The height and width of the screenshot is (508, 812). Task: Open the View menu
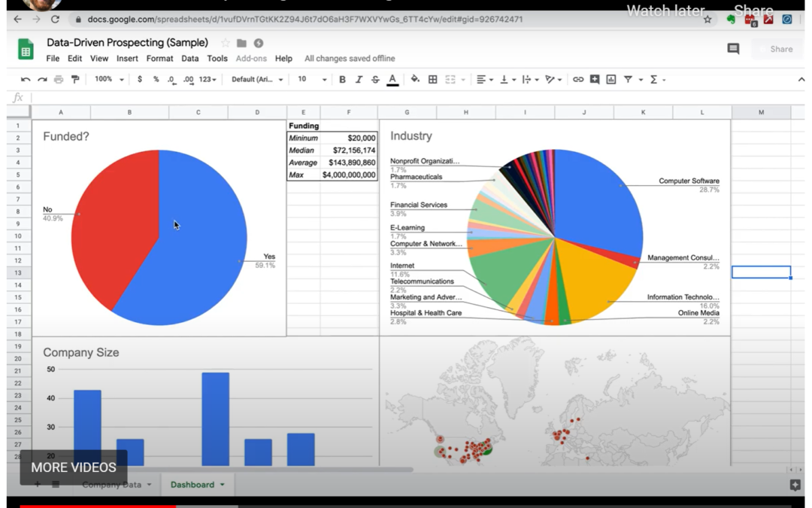tap(99, 59)
